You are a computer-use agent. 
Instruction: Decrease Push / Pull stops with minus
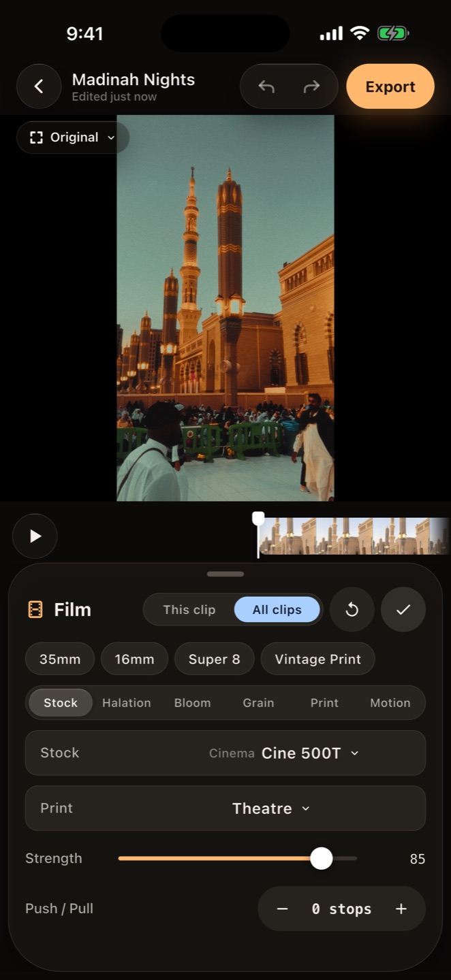point(283,909)
